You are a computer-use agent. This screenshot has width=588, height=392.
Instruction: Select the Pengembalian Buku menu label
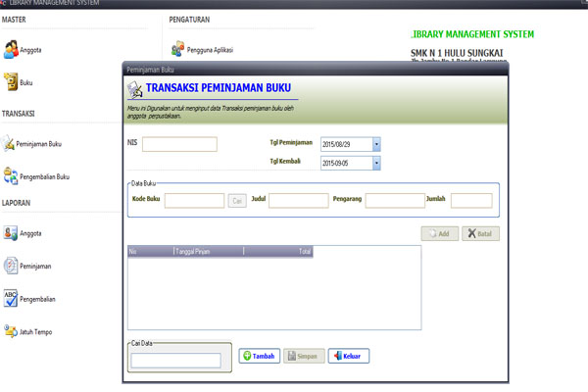click(45, 176)
